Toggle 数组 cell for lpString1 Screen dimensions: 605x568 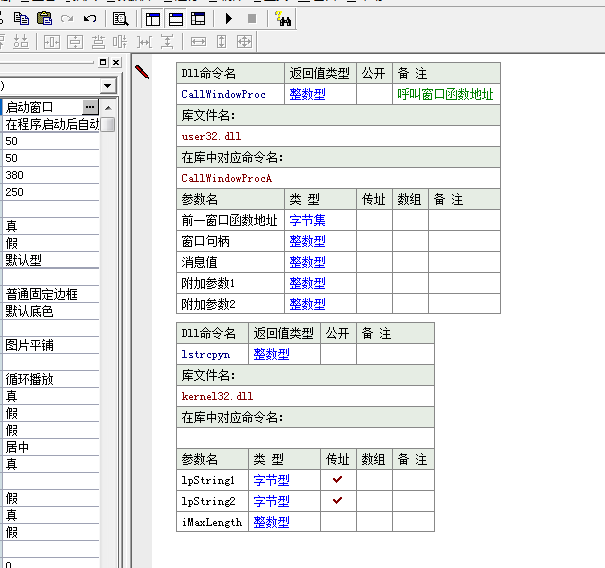pos(374,480)
